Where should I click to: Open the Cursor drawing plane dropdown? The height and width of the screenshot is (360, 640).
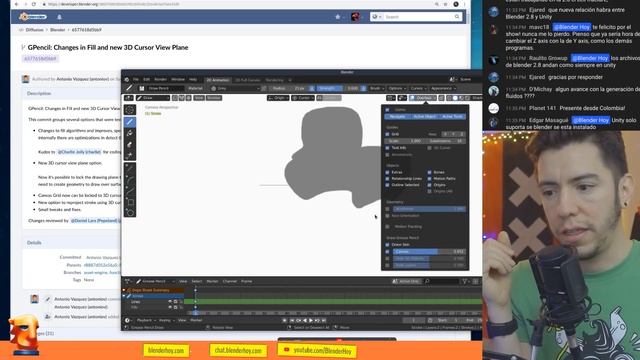click(x=303, y=98)
